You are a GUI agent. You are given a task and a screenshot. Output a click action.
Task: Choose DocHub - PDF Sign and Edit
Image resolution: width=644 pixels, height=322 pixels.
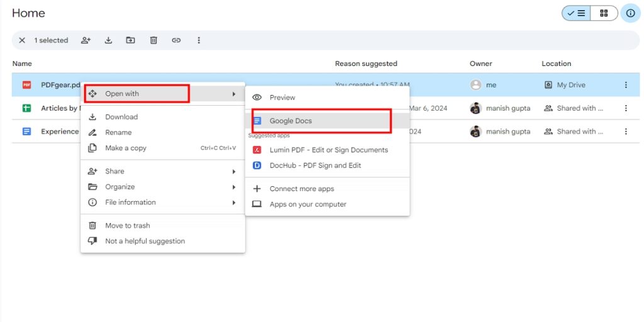click(327, 165)
